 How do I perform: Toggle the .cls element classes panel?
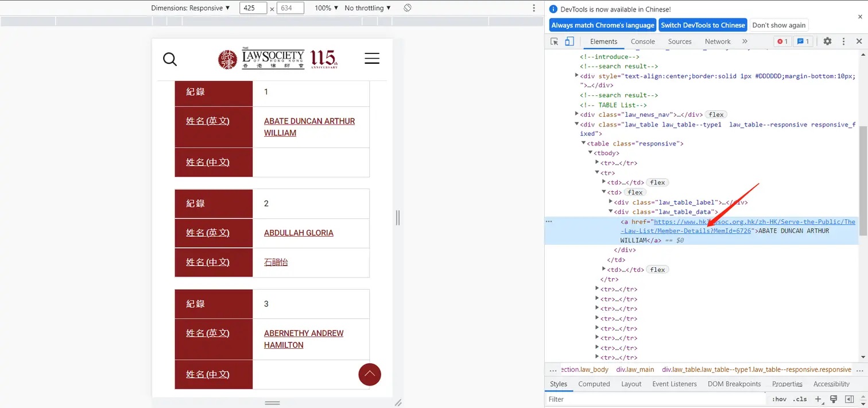point(800,399)
